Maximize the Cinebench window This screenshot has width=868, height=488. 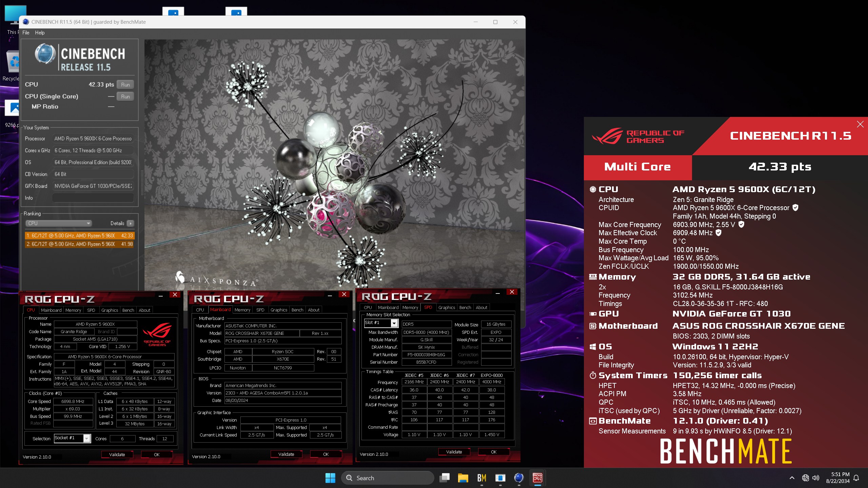coord(495,22)
